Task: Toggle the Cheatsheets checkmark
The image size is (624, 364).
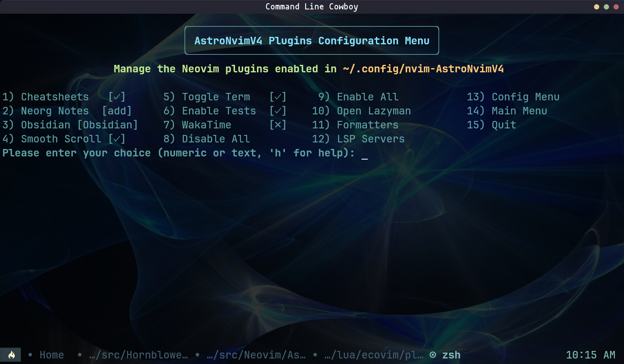Action: 117,97
